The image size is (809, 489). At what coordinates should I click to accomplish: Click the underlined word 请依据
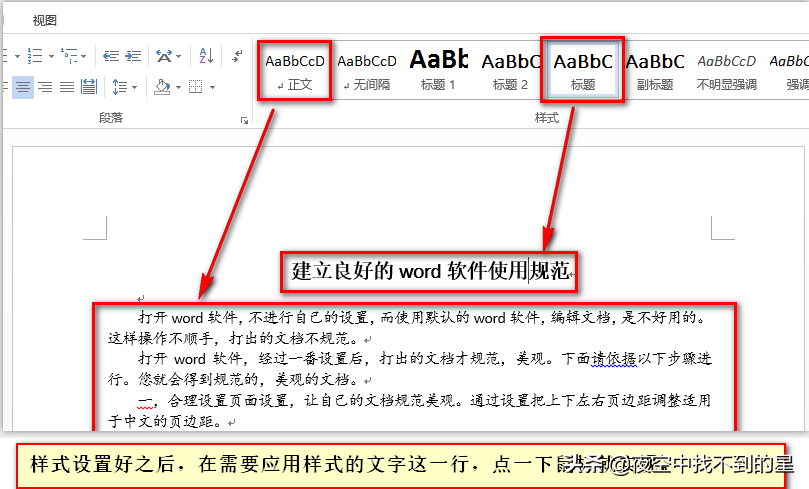point(613,358)
